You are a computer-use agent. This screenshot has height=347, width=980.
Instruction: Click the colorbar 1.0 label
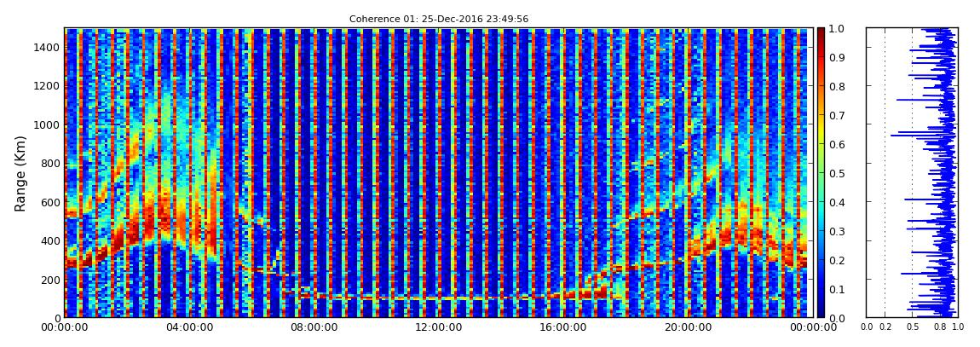836,29
